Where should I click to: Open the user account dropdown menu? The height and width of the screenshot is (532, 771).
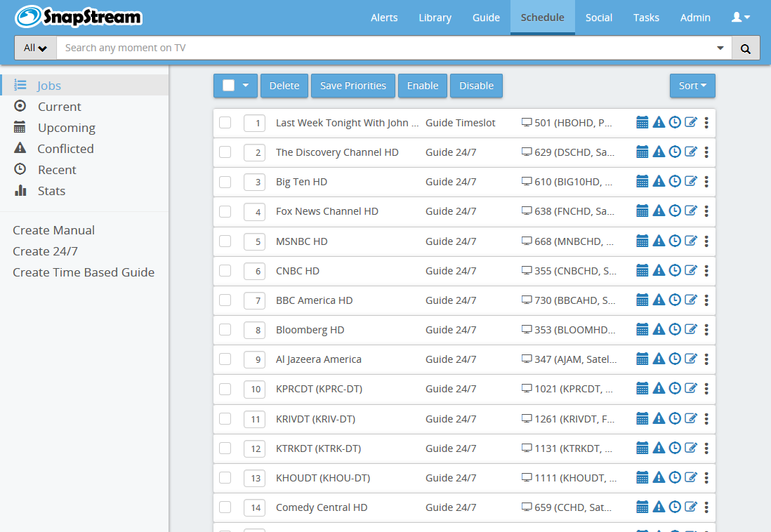coord(741,18)
